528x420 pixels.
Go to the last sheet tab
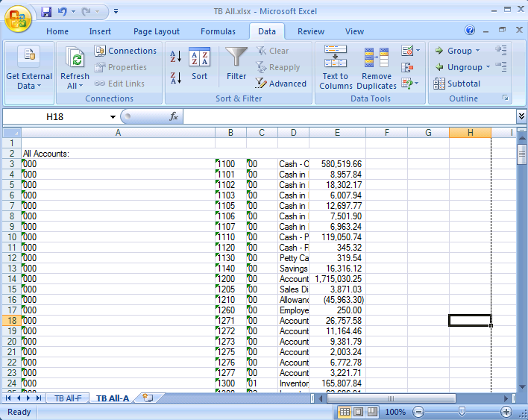pos(39,398)
